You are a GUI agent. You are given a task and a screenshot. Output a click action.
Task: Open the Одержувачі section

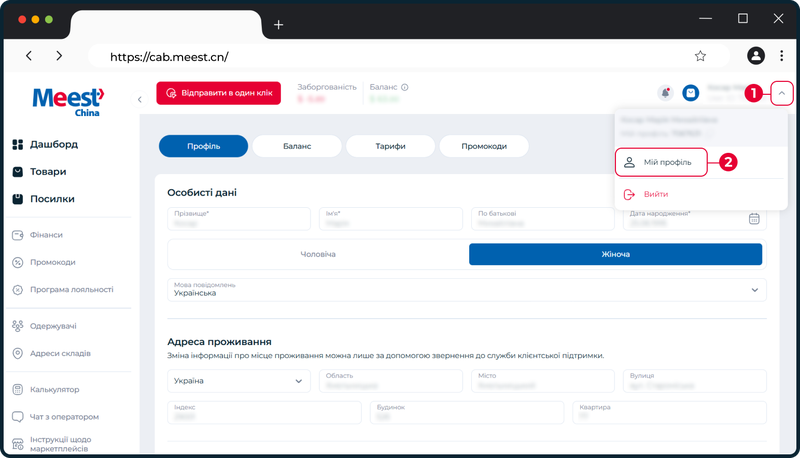tap(44, 326)
